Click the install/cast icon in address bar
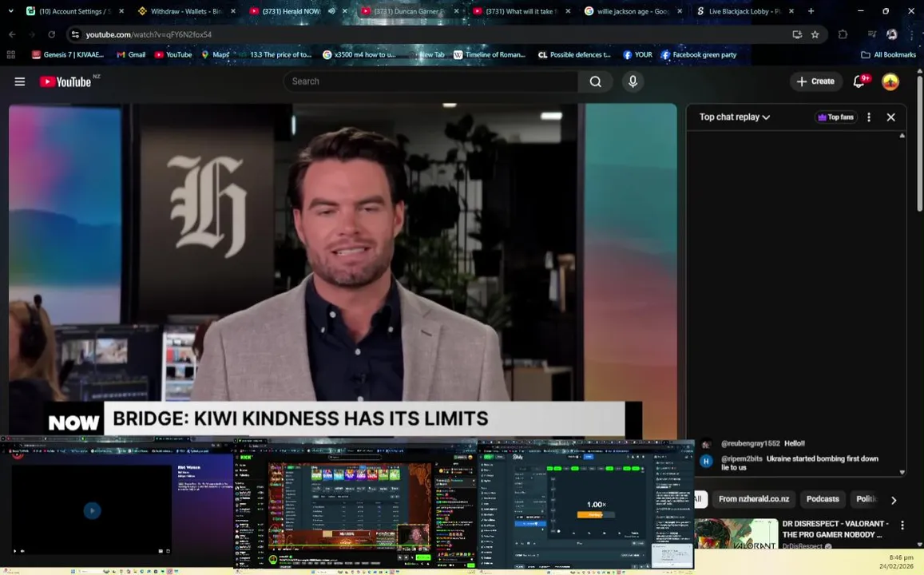924x575 pixels. [797, 35]
